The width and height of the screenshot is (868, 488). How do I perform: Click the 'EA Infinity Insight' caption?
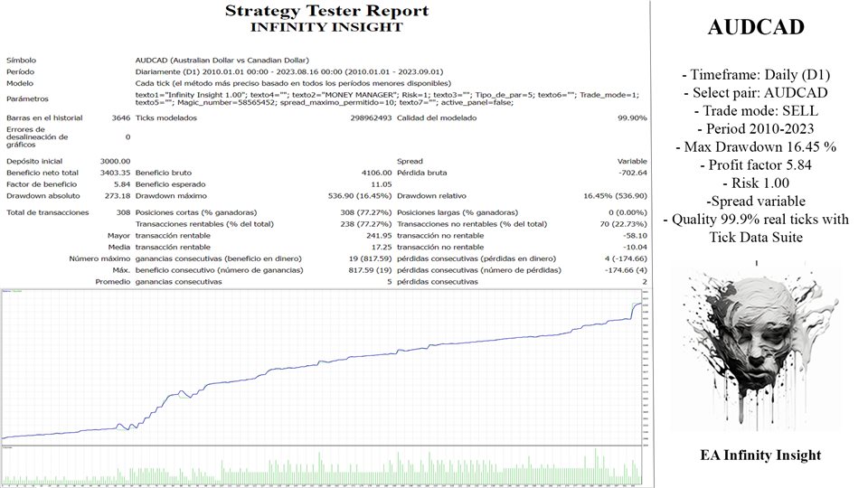[760, 455]
